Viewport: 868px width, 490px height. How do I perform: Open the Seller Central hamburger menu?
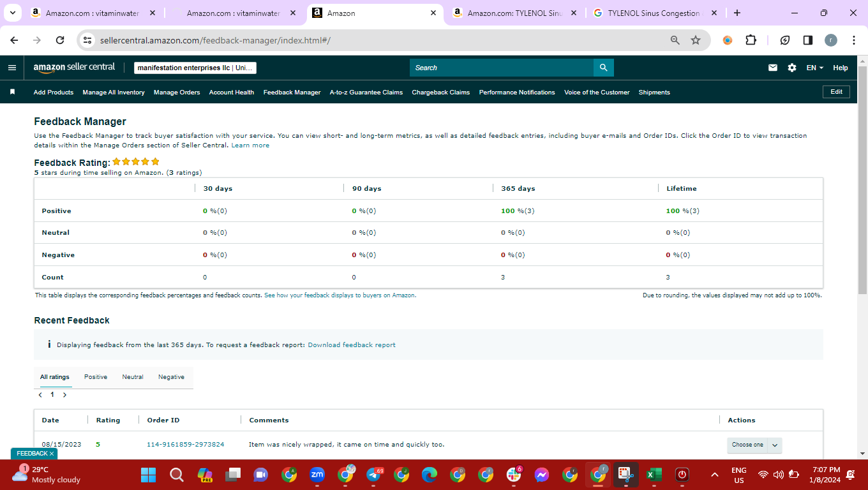click(12, 68)
